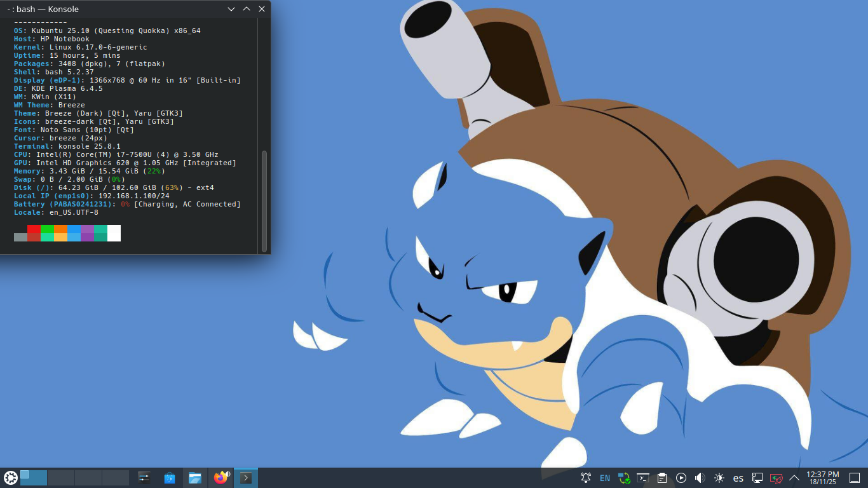Open the Kickoff application launcher
The width and height of the screenshot is (868, 488).
[10, 478]
